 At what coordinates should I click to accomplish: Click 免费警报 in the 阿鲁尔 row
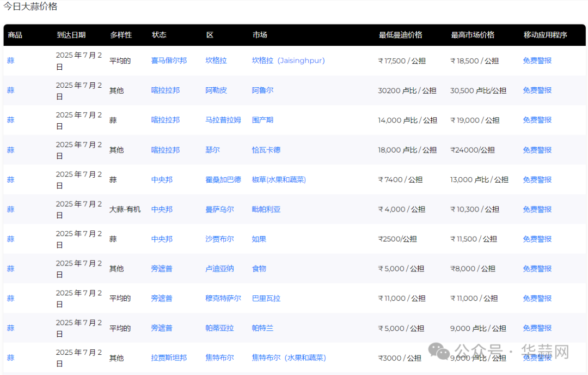coord(537,90)
